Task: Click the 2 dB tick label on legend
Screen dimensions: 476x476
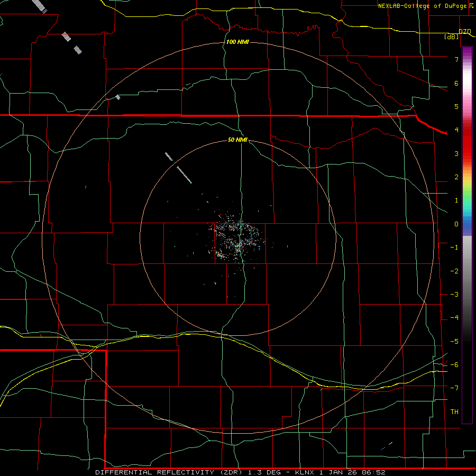Action: pos(456,177)
